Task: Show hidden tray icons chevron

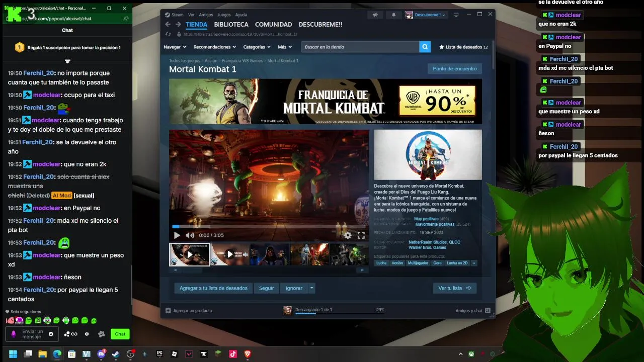Action: [460, 354]
